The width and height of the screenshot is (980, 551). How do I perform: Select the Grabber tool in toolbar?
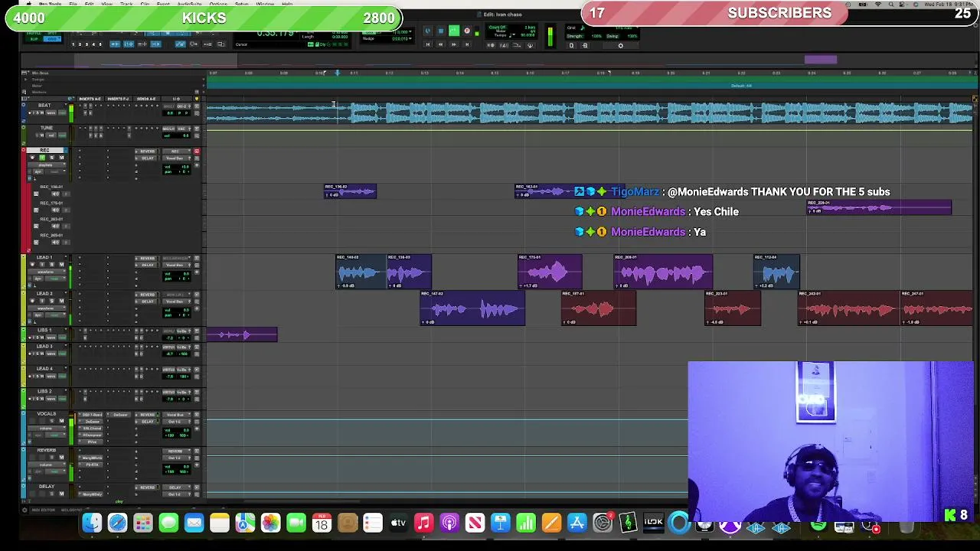183,34
